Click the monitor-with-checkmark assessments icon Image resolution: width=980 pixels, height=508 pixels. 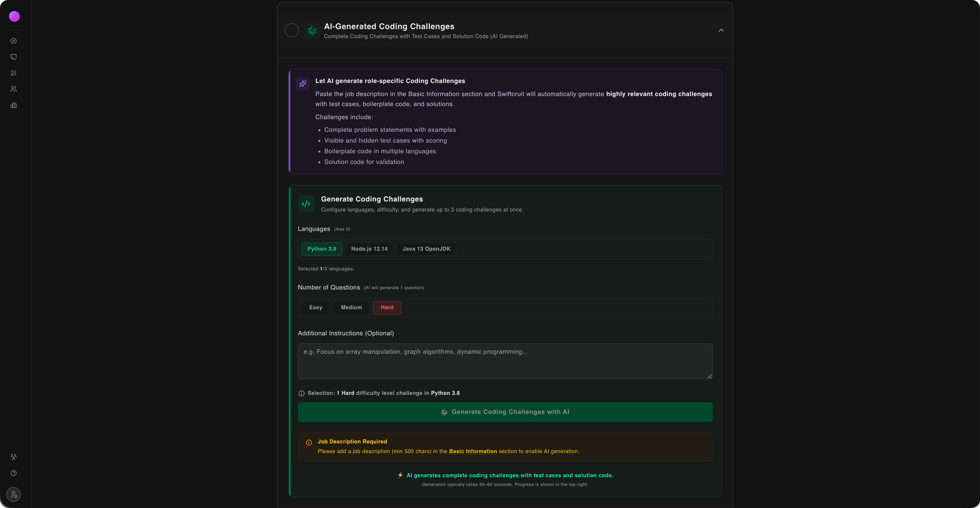click(14, 57)
